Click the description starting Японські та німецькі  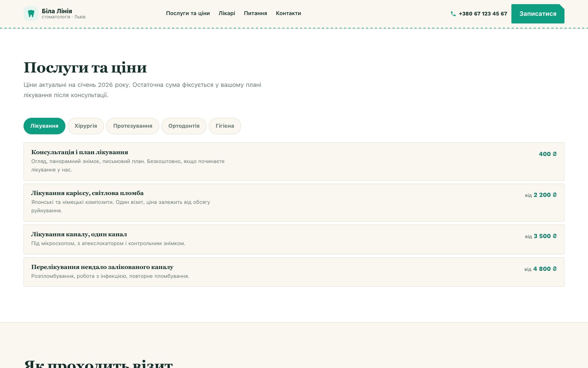coord(121,206)
